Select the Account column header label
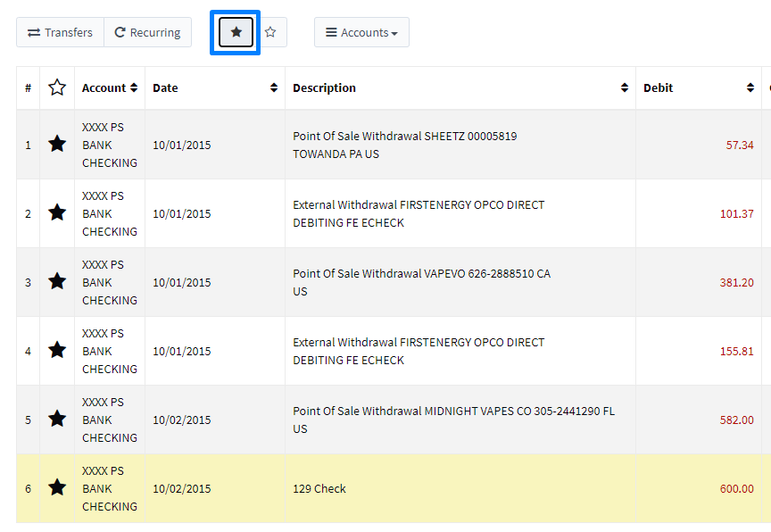 (x=104, y=88)
